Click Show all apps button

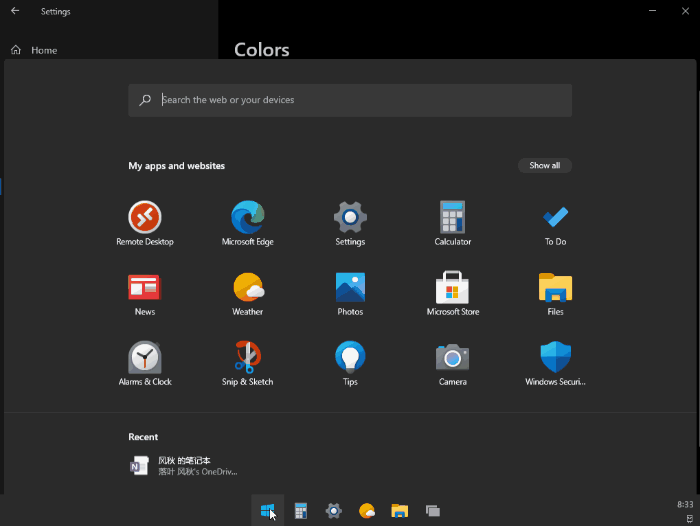pyautogui.click(x=545, y=165)
